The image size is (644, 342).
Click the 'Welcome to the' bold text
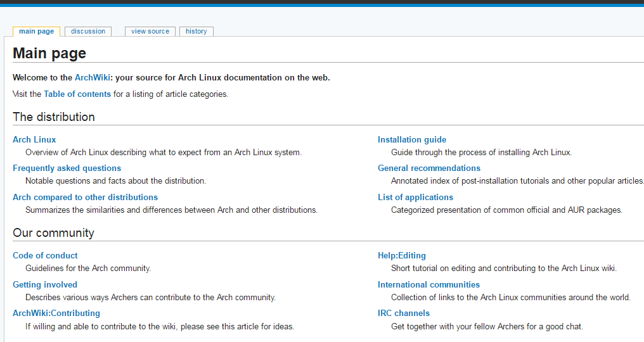42,78
